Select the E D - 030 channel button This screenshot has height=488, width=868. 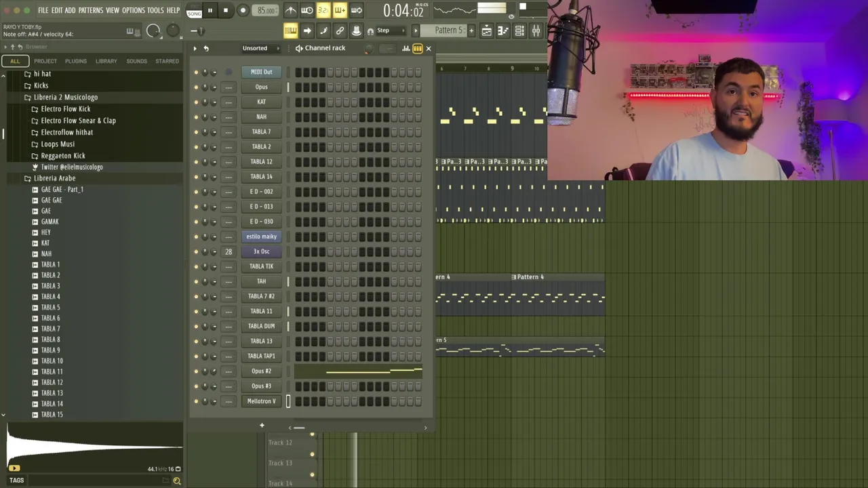point(261,222)
